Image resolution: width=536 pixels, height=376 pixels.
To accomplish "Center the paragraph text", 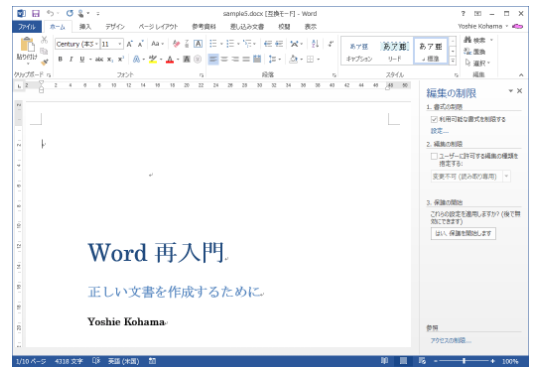I will (224, 59).
